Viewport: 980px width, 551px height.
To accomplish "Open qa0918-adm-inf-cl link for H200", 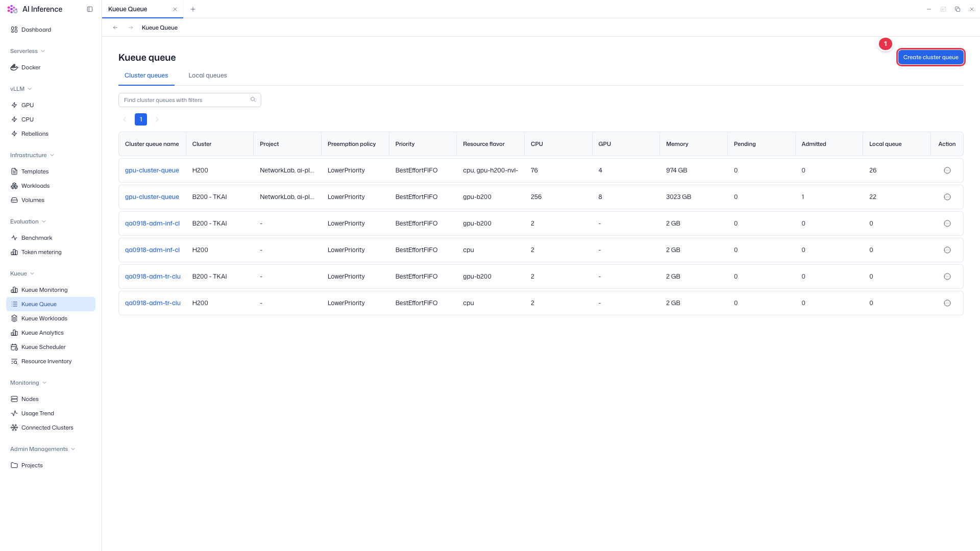I will click(152, 250).
